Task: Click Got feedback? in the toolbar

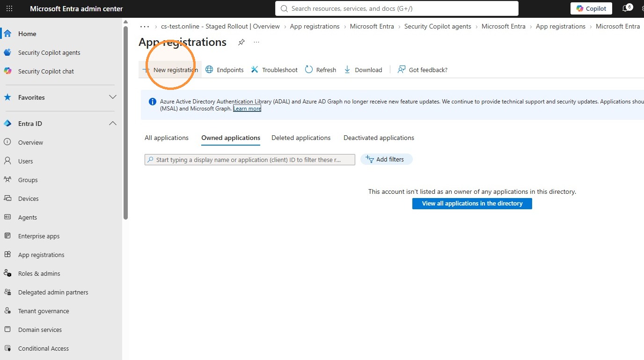Action: click(x=423, y=70)
